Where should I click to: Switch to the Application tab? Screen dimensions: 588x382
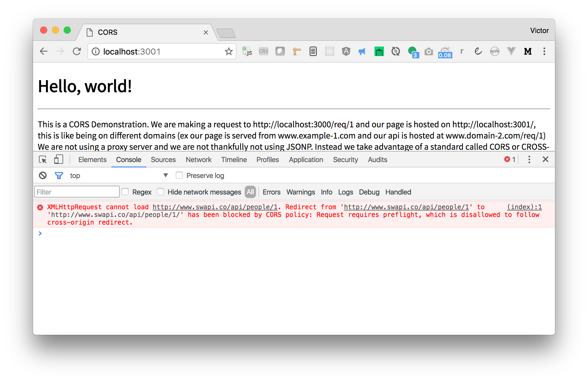(306, 159)
